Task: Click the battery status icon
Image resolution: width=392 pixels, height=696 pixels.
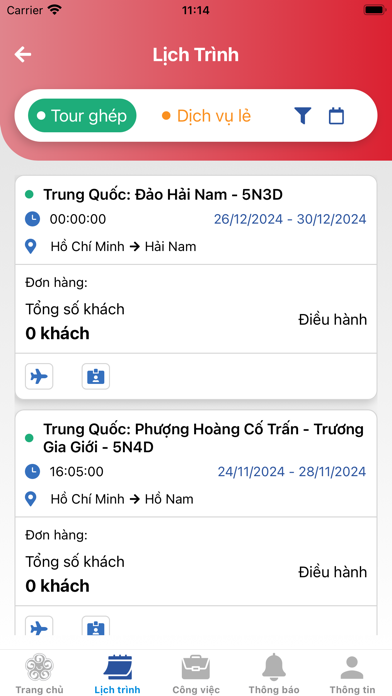Action: (x=374, y=10)
